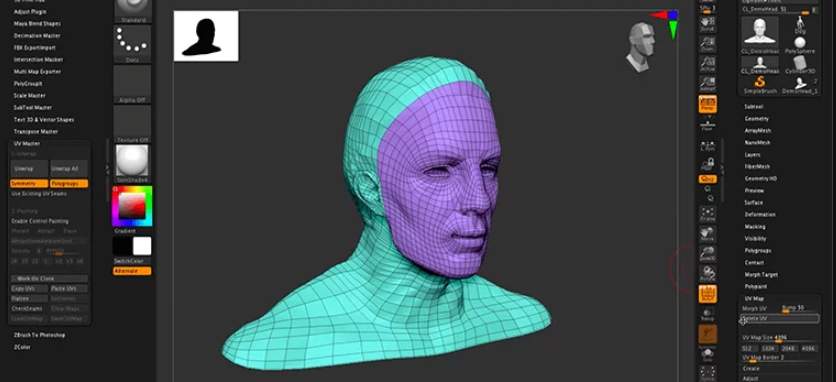This screenshot has width=836, height=382.
Task: Click the Zoom3D icon
Action: [708, 253]
